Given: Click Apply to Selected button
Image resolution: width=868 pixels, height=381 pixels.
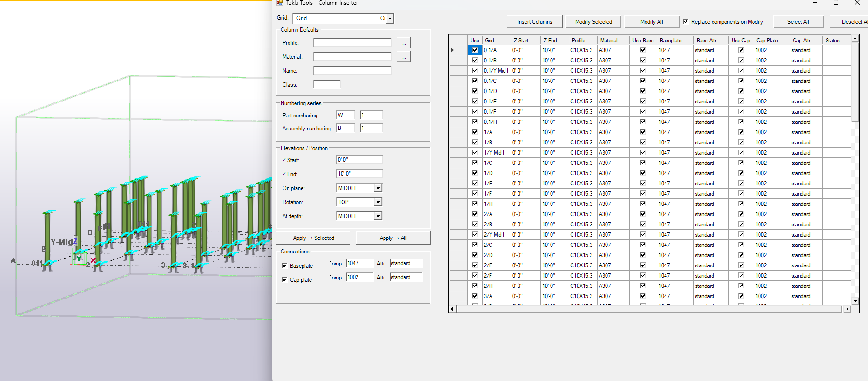Looking at the screenshot, I should (314, 238).
